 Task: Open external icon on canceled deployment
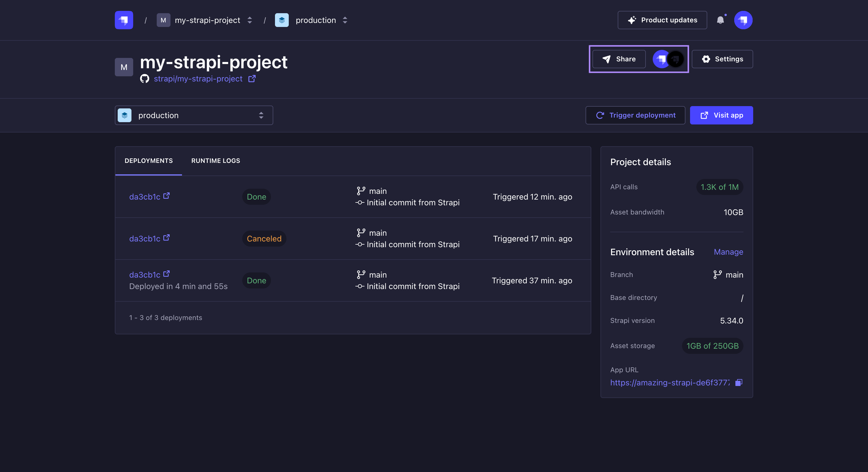[166, 238]
